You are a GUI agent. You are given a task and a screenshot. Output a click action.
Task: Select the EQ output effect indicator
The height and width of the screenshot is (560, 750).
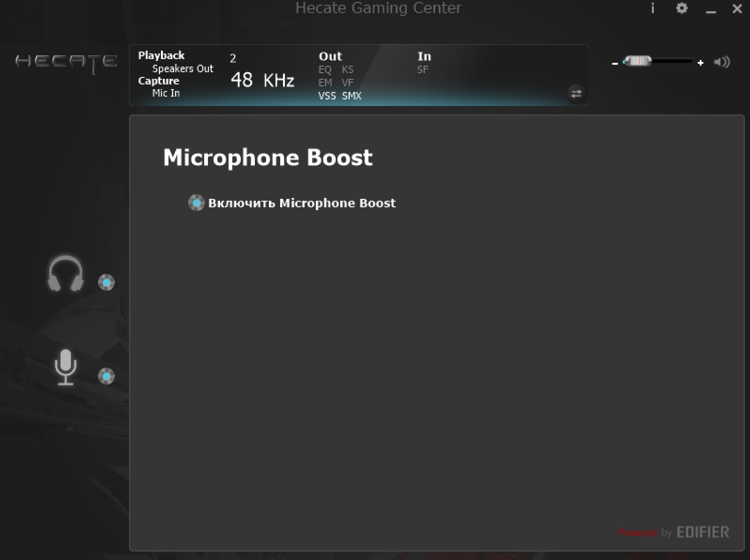[325, 69]
